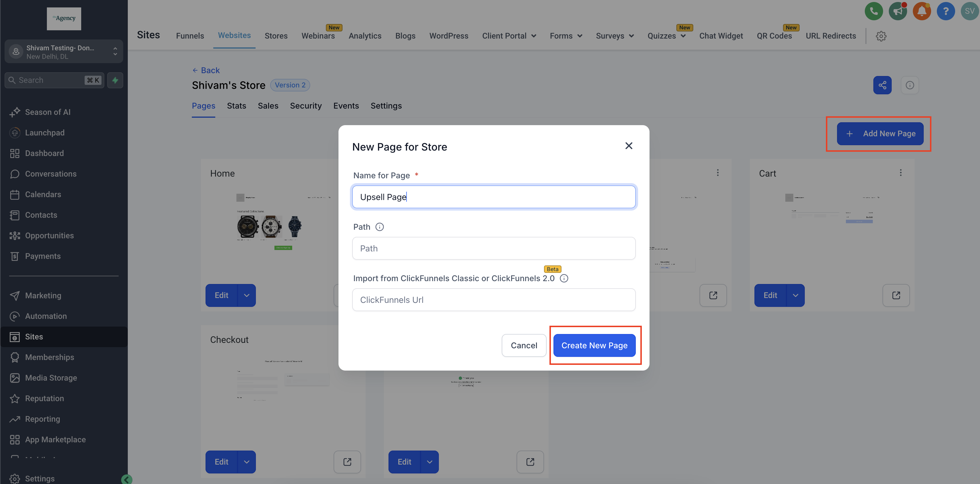The width and height of the screenshot is (980, 484).
Task: Expand the Home page Edit dropdown arrow
Action: click(246, 295)
